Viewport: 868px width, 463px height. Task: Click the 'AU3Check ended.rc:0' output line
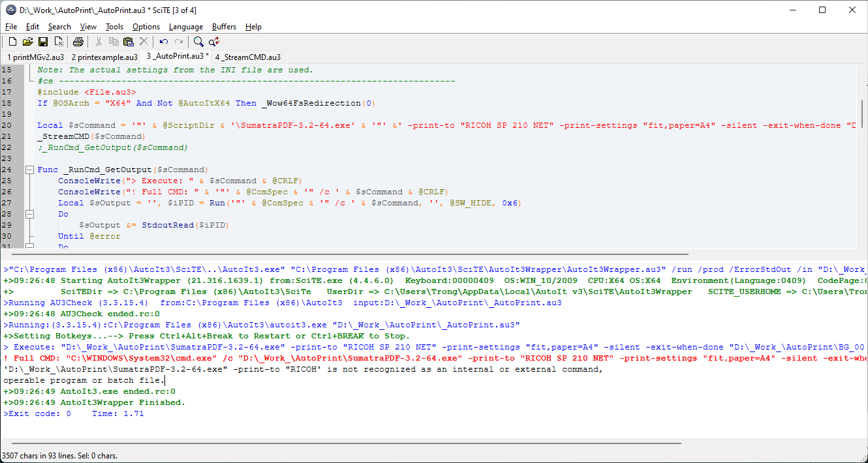coord(82,314)
